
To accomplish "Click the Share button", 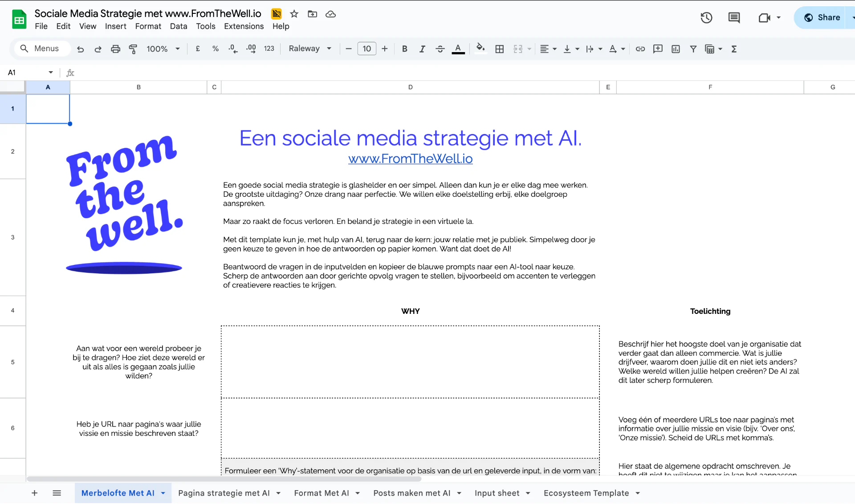I will pyautogui.click(x=822, y=18).
